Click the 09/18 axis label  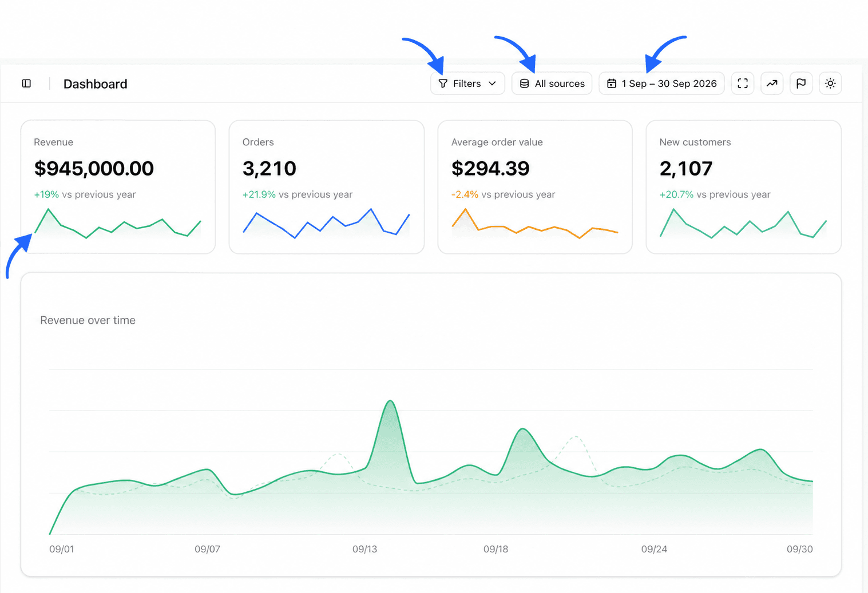(496, 549)
